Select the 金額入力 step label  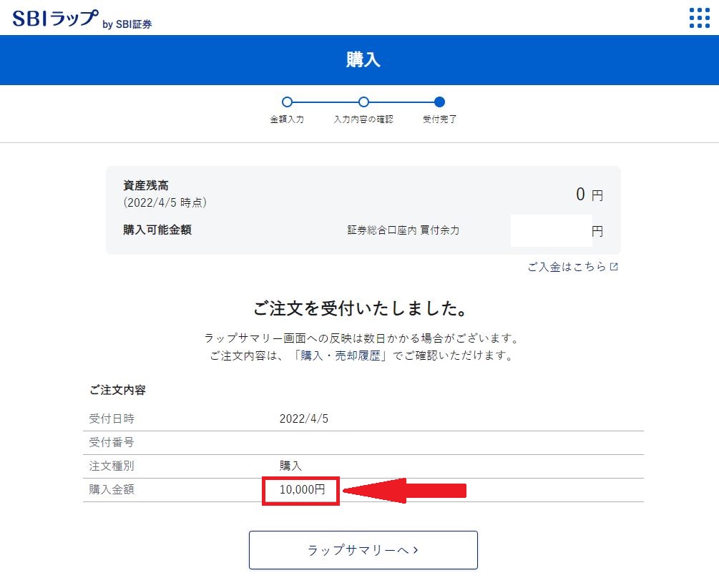pyautogui.click(x=287, y=119)
